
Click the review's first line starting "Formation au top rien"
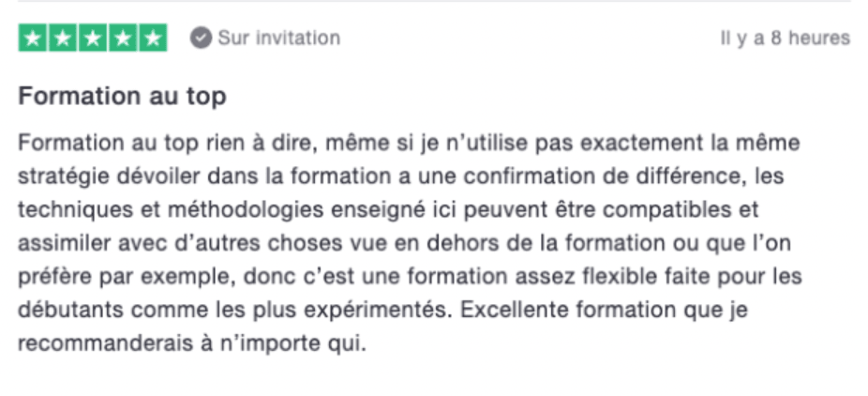point(409,143)
